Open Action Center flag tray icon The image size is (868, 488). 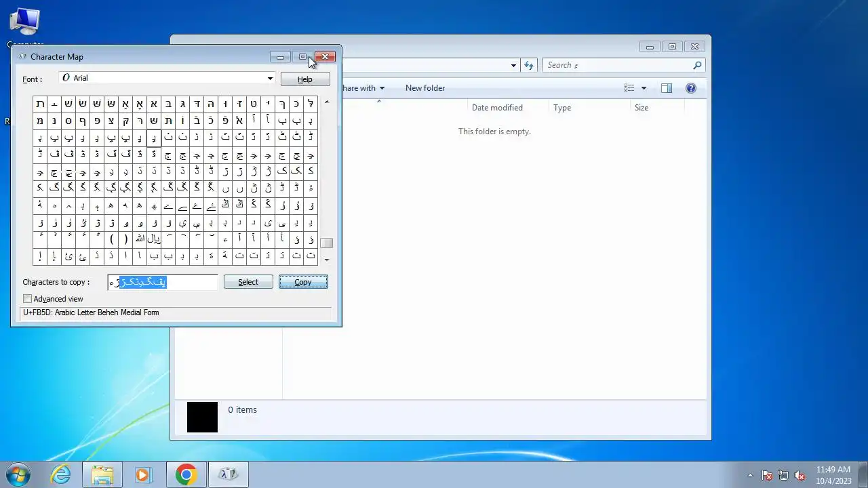tap(767, 475)
